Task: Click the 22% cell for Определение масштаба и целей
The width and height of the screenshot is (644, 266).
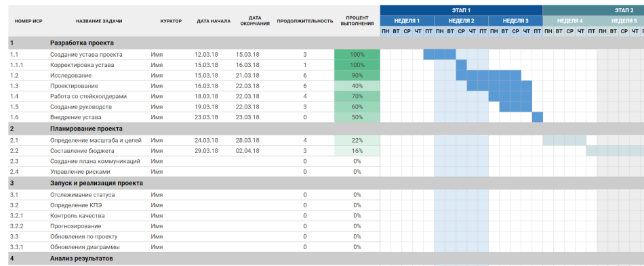Action: point(357,141)
